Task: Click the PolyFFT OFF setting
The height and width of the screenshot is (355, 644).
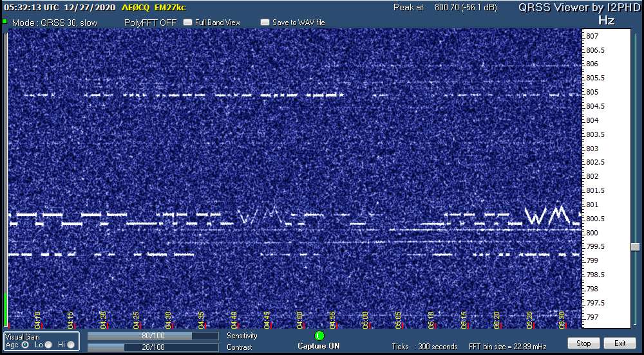Action: 150,23
